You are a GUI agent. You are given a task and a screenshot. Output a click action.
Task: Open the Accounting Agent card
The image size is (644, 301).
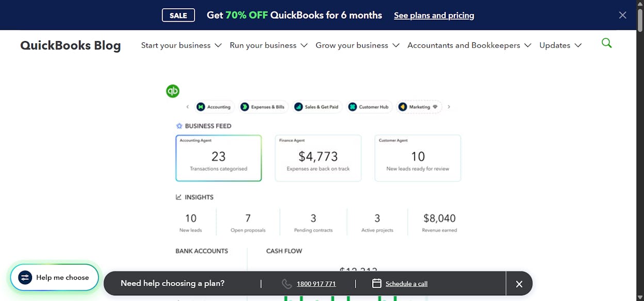[219, 158]
